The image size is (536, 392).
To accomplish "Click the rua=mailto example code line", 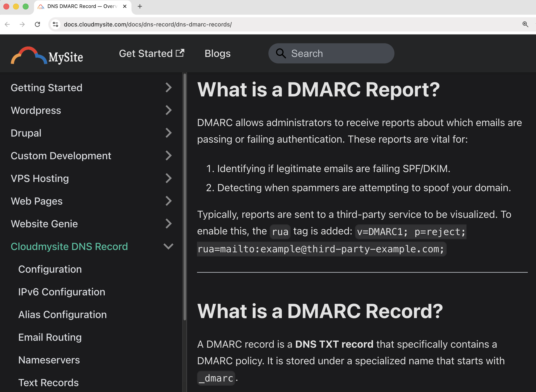I will (x=322, y=249).
